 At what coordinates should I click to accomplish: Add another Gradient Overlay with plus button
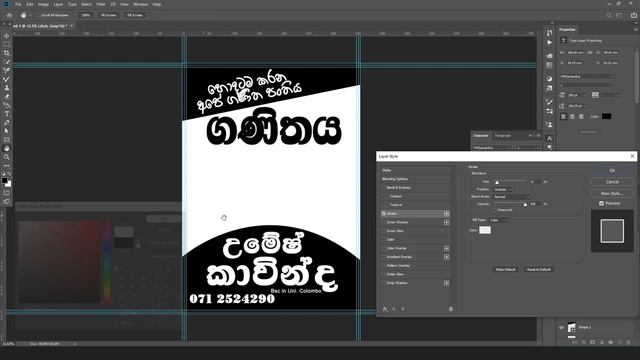click(447, 257)
